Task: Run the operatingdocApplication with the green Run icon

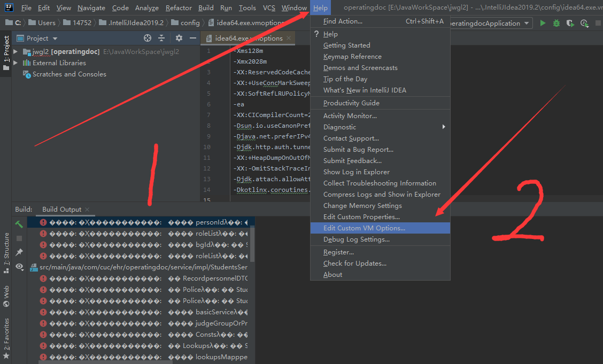Action: pos(542,24)
